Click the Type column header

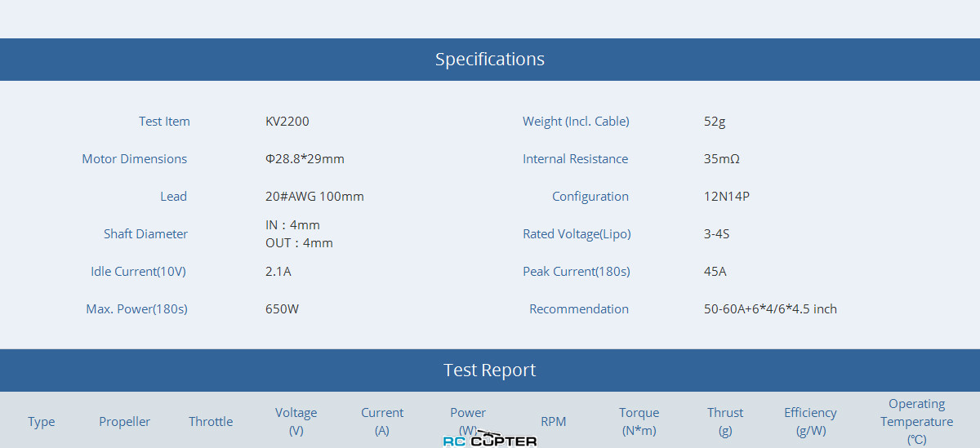[42, 422]
